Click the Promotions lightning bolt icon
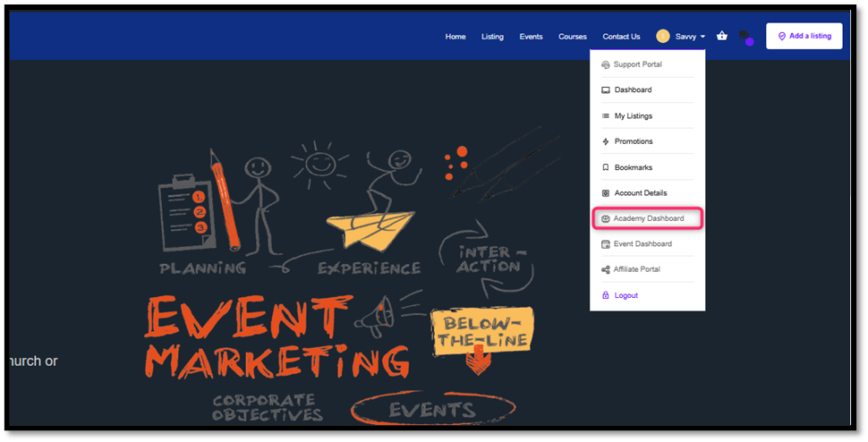Image resolution: width=868 pixels, height=442 pixels. 606,141
